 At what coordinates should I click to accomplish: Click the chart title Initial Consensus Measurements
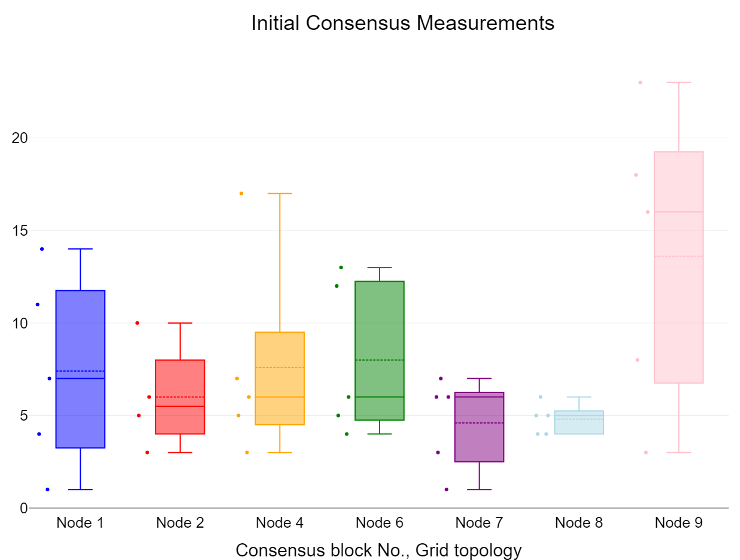point(402,23)
